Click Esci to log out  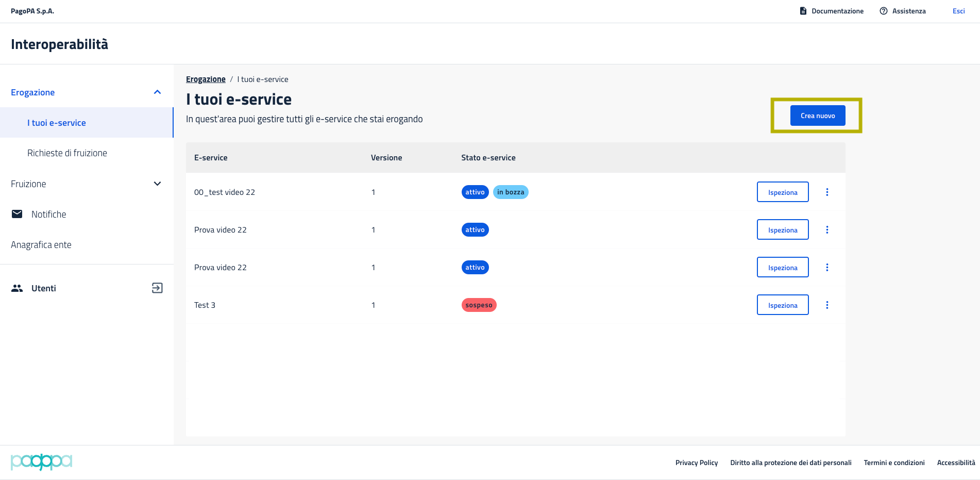pyautogui.click(x=958, y=11)
